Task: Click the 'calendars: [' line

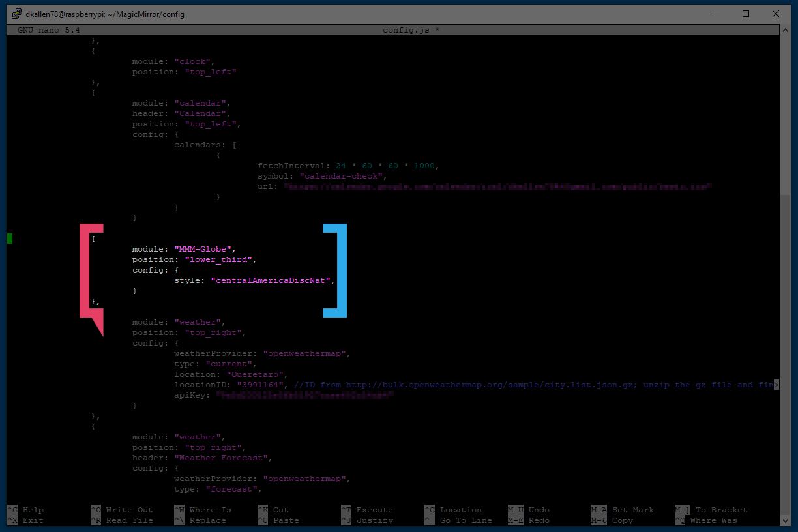Action: point(205,145)
